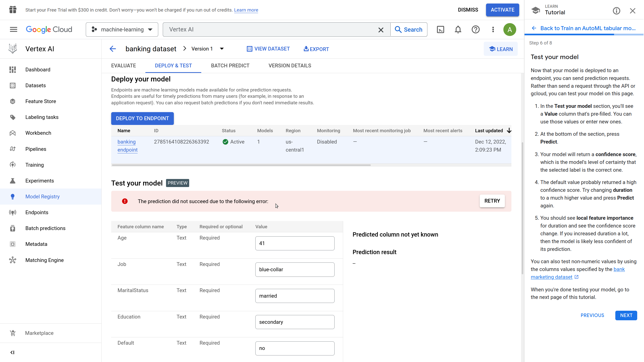Open the help question mark menu
644x362 pixels.
(x=475, y=29)
